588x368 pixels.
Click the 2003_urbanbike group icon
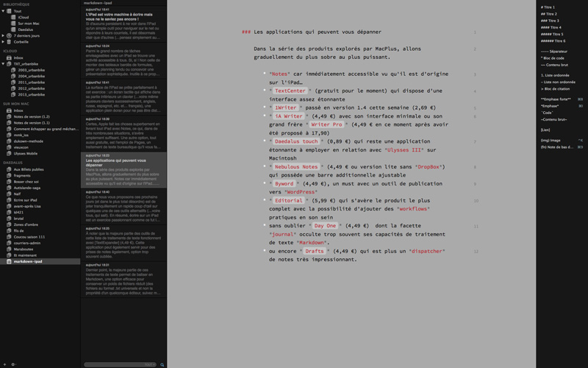(x=13, y=70)
